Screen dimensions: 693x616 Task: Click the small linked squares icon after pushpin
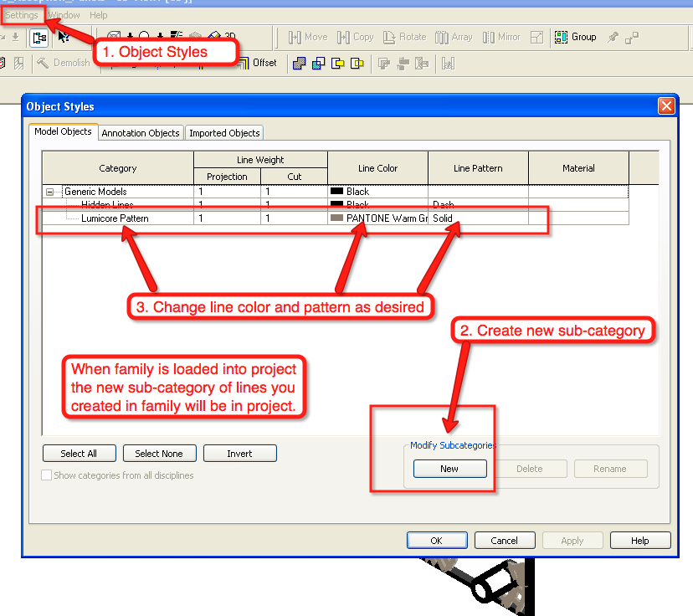tap(632, 38)
